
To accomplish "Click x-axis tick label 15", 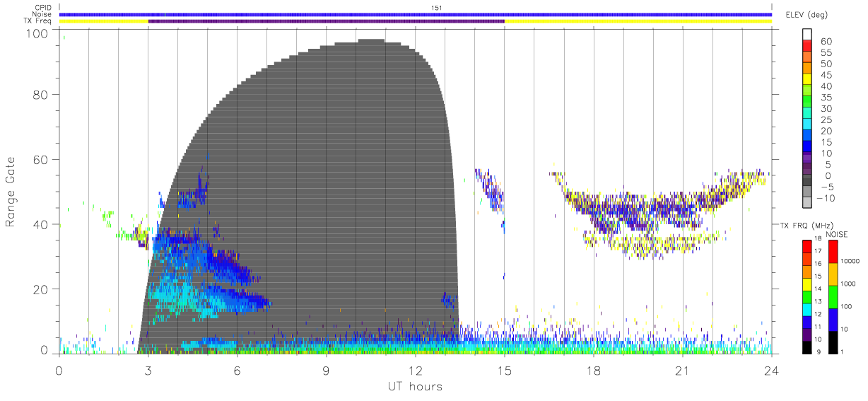I will coord(505,371).
